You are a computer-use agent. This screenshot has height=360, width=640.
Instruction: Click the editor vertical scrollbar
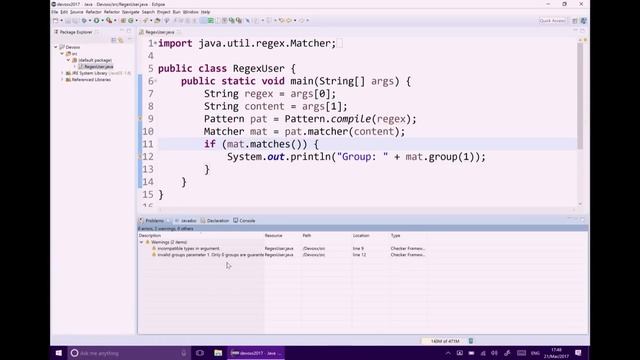coord(580,96)
